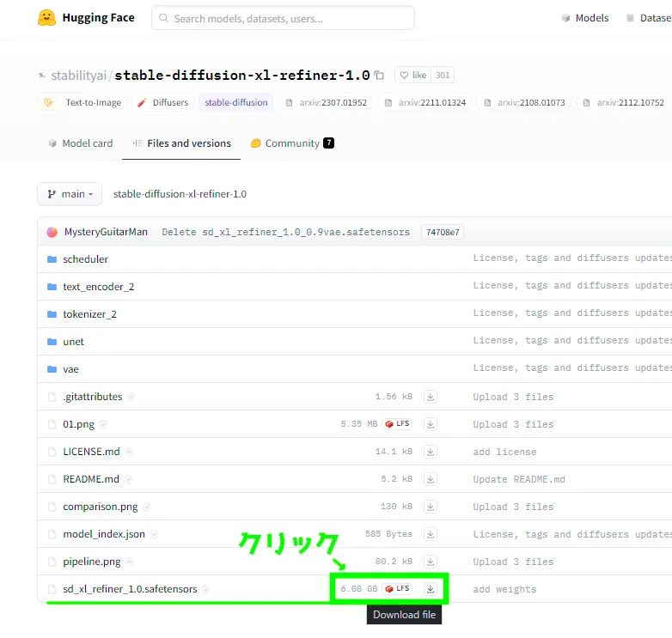The image size is (672, 638).
Task: Click the breadcrumb stable-diffusion-xl-refiner-1.0
Action: pyautogui.click(x=180, y=194)
